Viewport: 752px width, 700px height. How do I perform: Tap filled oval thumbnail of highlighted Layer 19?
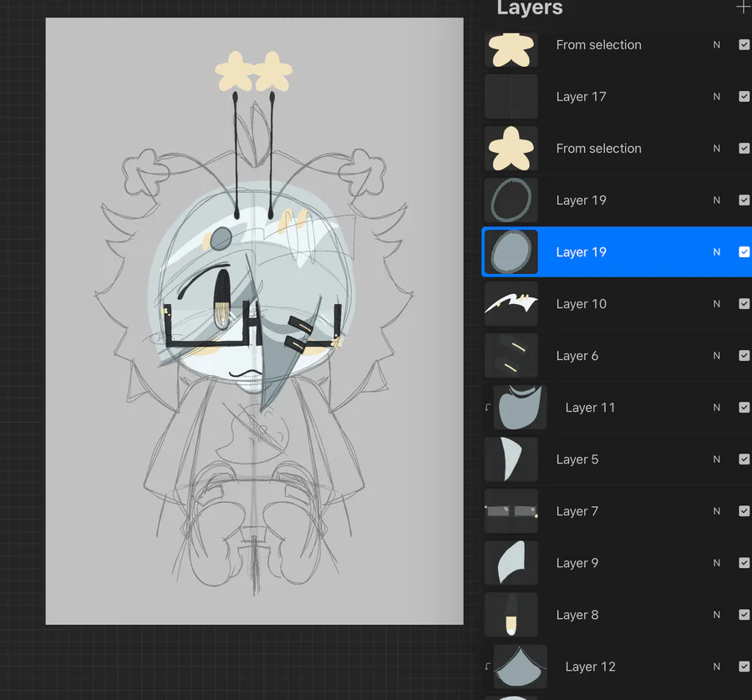pos(511,251)
